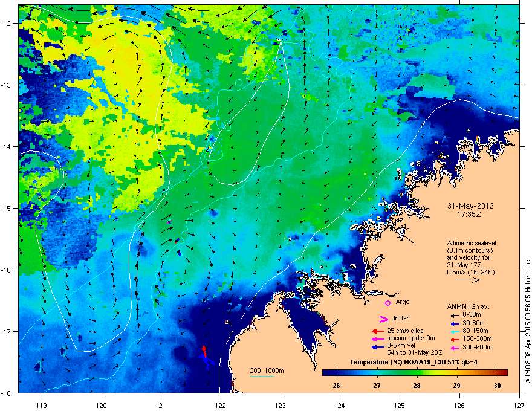
Task: Click the '200 1000m' bathymetry label
Action: tap(267, 371)
